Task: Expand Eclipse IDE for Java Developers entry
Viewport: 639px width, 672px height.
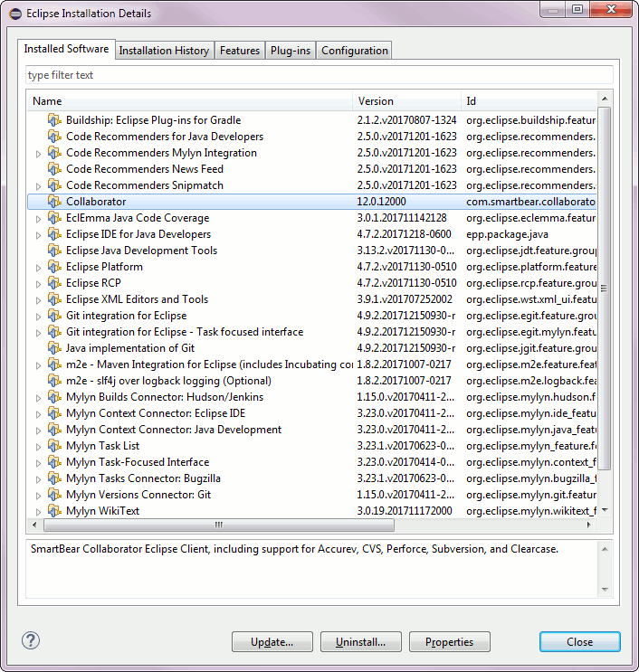Action: tap(38, 235)
